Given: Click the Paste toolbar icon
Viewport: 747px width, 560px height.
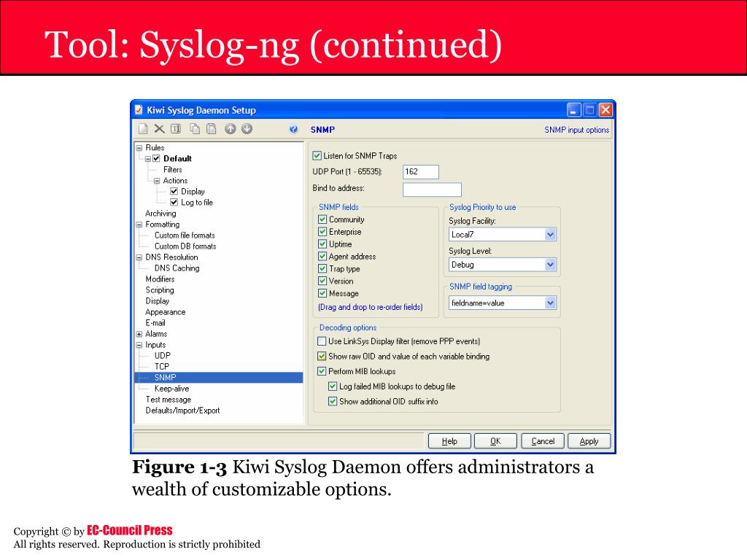Looking at the screenshot, I should (x=211, y=128).
